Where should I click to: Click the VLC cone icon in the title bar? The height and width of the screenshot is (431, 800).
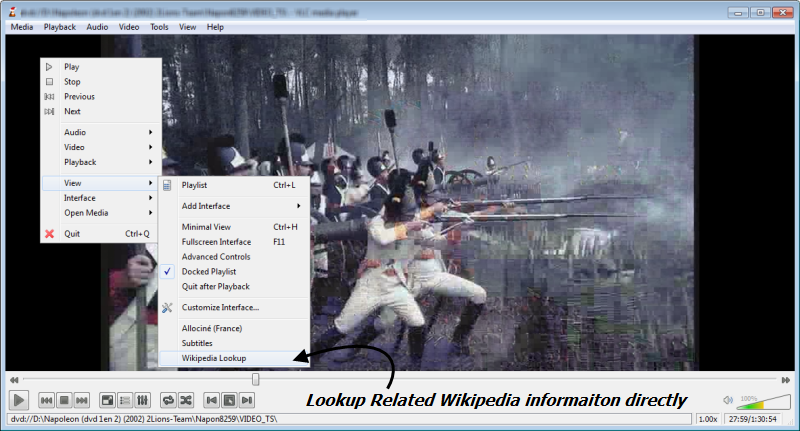pyautogui.click(x=12, y=12)
